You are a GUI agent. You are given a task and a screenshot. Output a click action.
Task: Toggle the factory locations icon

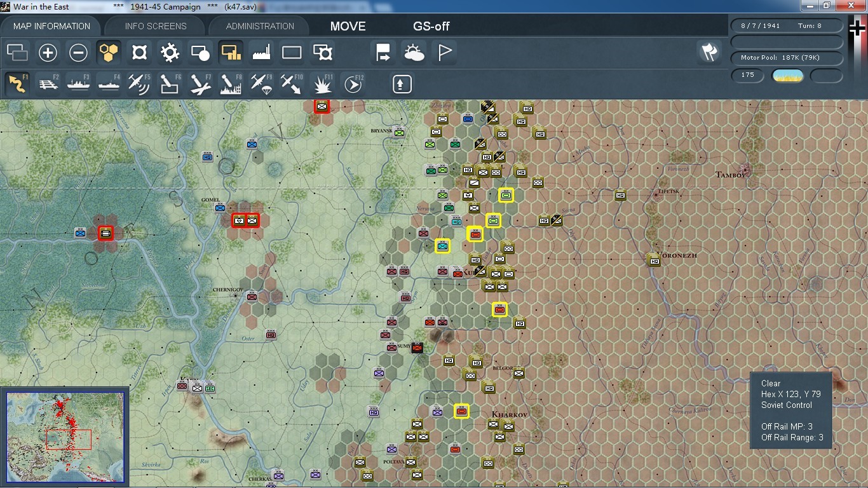click(x=261, y=53)
